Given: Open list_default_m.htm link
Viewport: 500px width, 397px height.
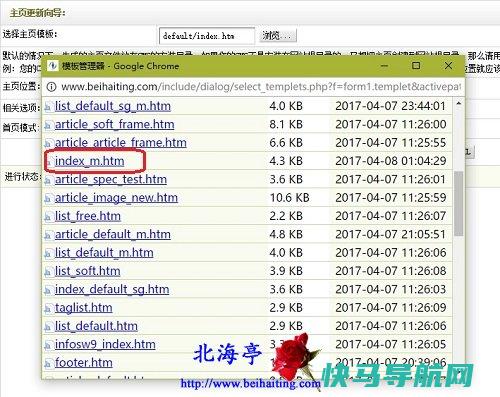Looking at the screenshot, I should [x=104, y=253].
